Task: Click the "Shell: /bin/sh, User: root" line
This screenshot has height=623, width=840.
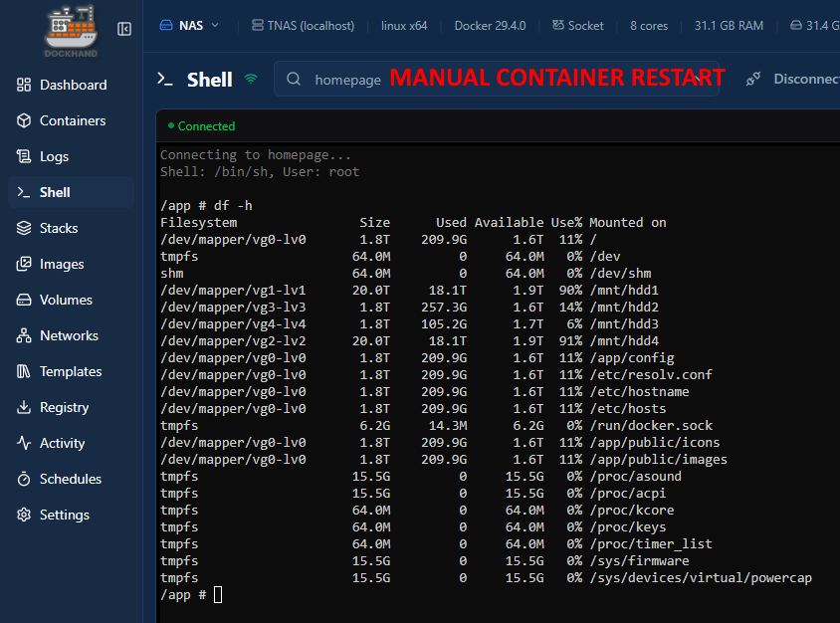Action: (x=260, y=172)
